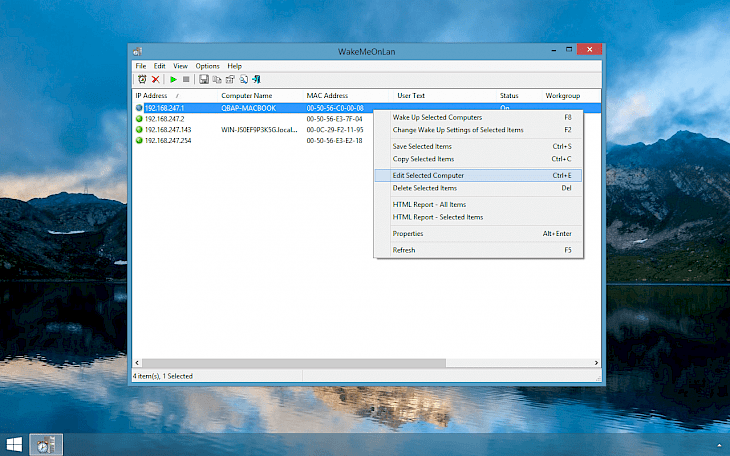Viewport: 730px width, 456px height.
Task: Click the QBAP-MACBOOK computer name cell
Action: click(249, 108)
